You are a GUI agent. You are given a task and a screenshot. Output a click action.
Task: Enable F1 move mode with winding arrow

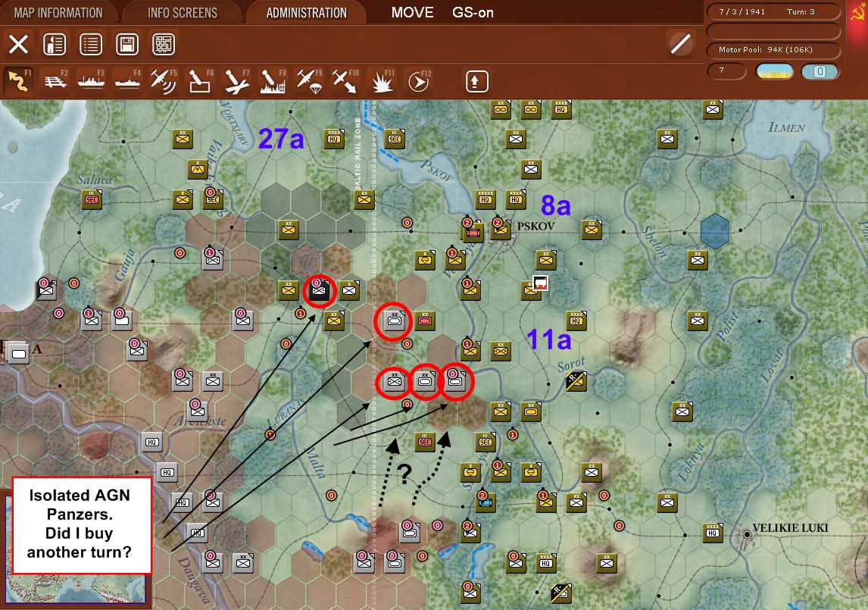pyautogui.click(x=18, y=81)
